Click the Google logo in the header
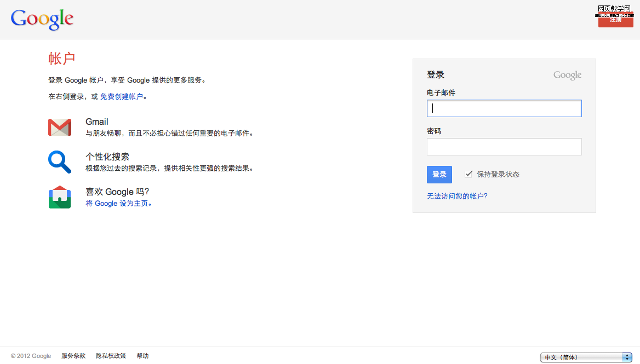The image size is (640, 364). pyautogui.click(x=42, y=19)
